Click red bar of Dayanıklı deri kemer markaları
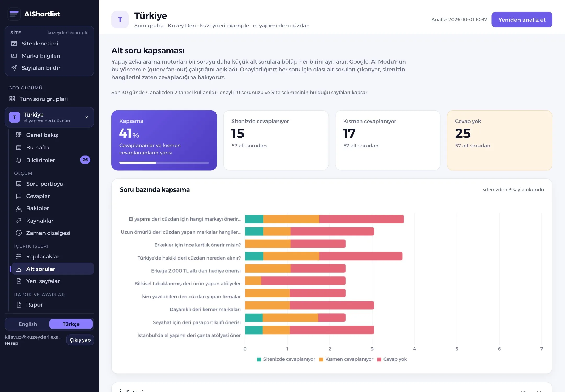 click(332, 305)
